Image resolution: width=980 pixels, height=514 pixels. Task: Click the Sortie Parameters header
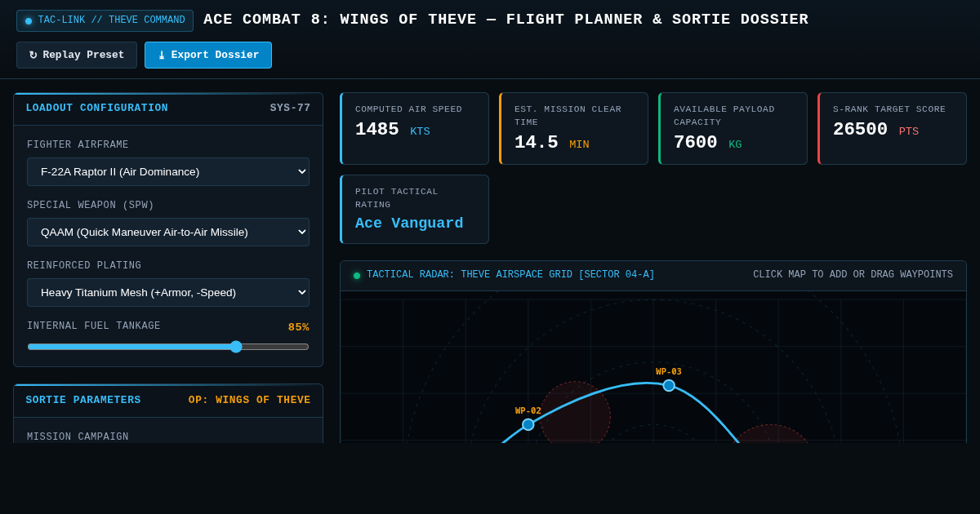point(83,401)
